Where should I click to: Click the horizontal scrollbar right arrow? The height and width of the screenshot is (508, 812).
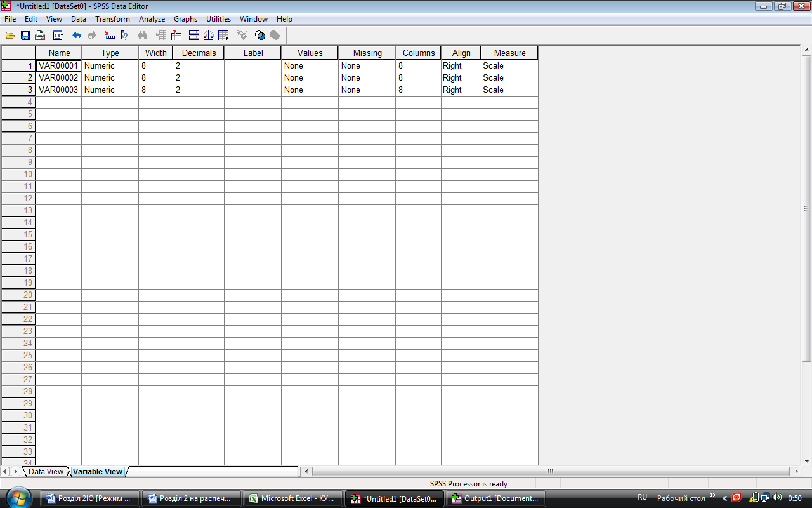(796, 471)
